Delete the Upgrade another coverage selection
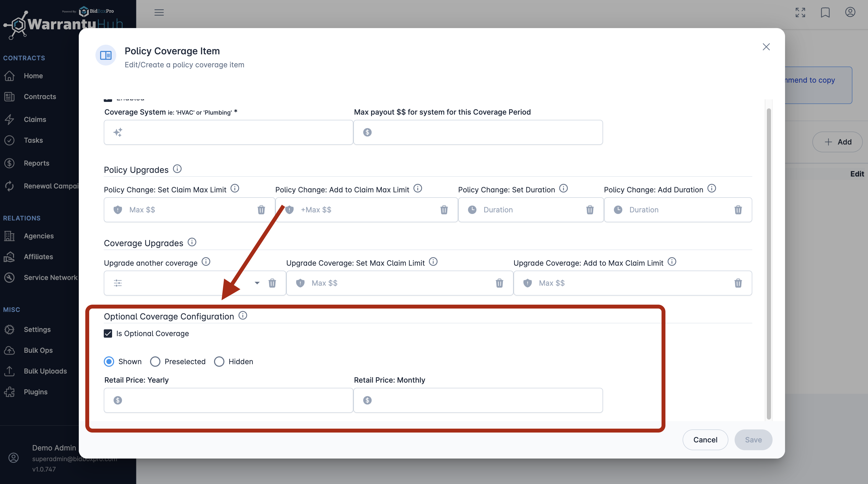The image size is (868, 484). pyautogui.click(x=272, y=283)
